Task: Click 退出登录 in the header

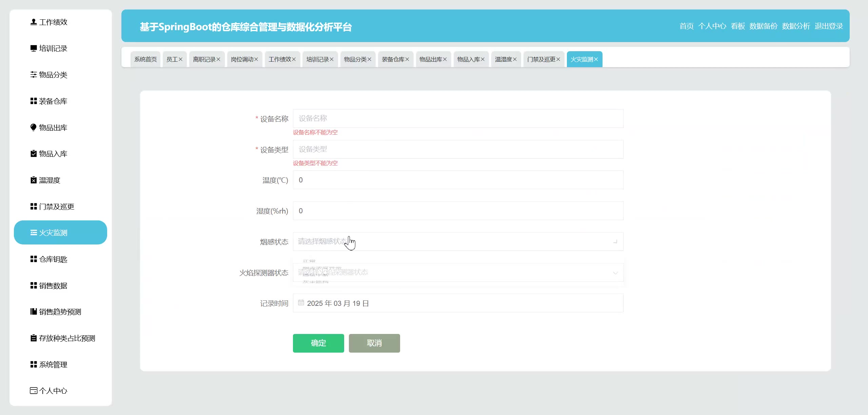Action: (828, 26)
